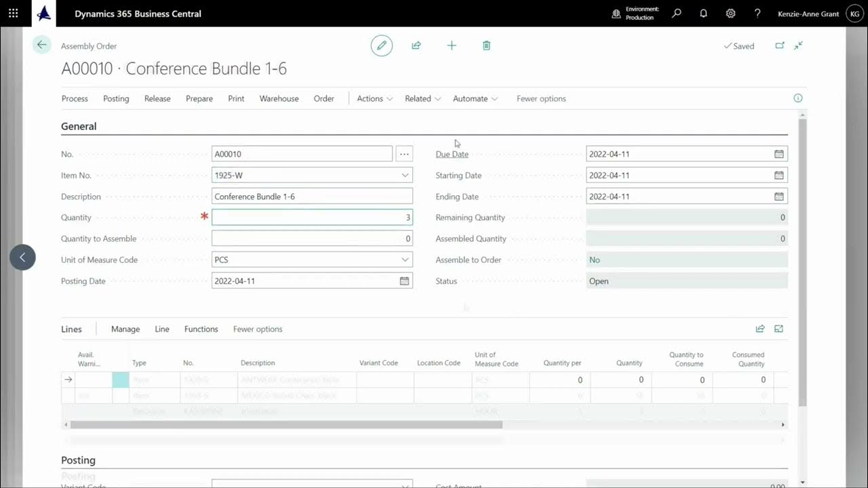This screenshot has width=868, height=488.
Task: Open the Process menu
Action: click(x=75, y=98)
